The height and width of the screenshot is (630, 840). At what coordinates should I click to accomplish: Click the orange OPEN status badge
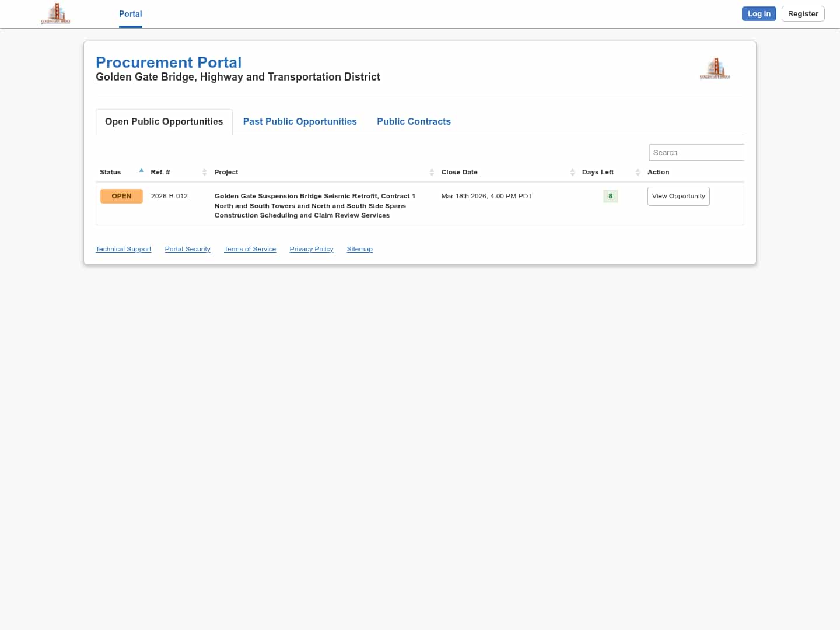tap(121, 196)
